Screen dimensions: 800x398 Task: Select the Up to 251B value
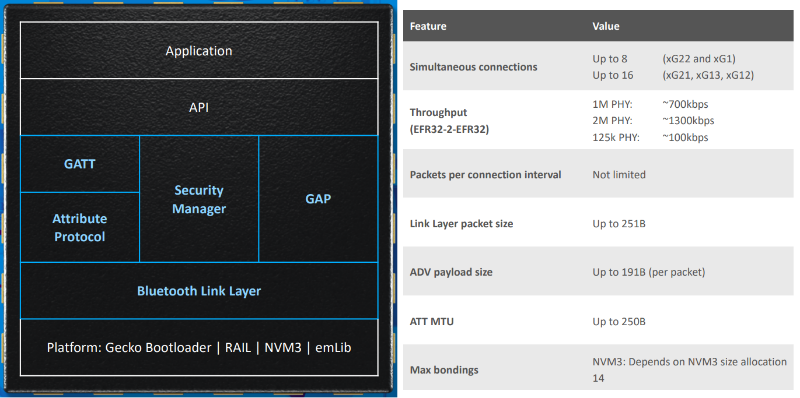(x=619, y=223)
